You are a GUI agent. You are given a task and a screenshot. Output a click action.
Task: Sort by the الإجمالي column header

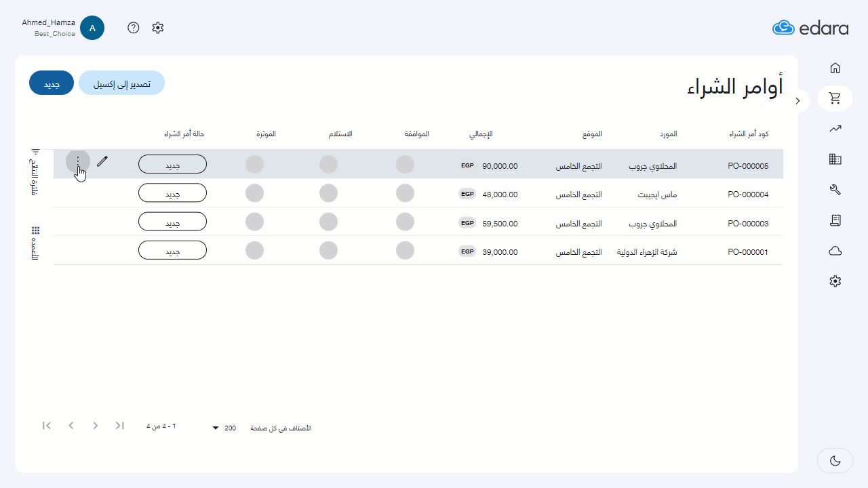pos(481,134)
